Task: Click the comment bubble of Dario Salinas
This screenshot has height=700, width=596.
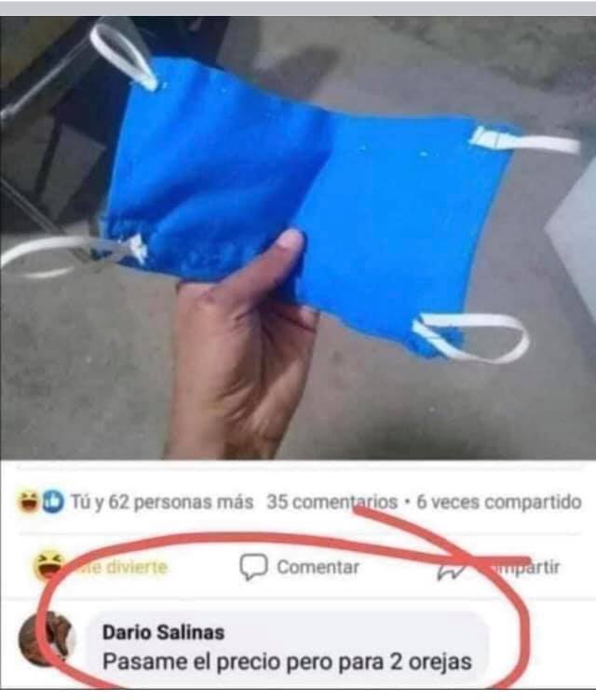Action: 287,647
